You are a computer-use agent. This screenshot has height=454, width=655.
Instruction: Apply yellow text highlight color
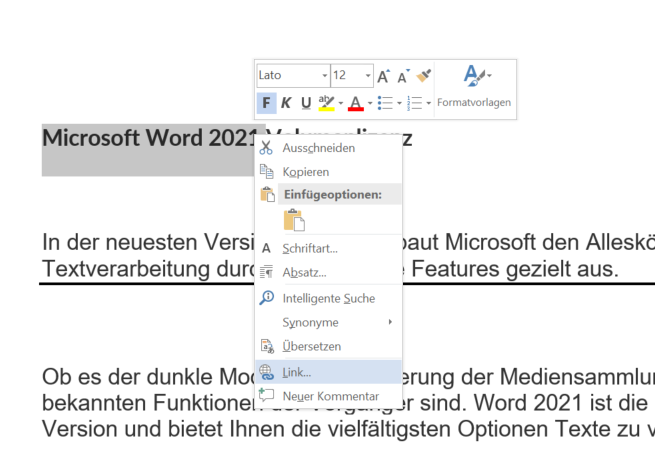click(327, 103)
